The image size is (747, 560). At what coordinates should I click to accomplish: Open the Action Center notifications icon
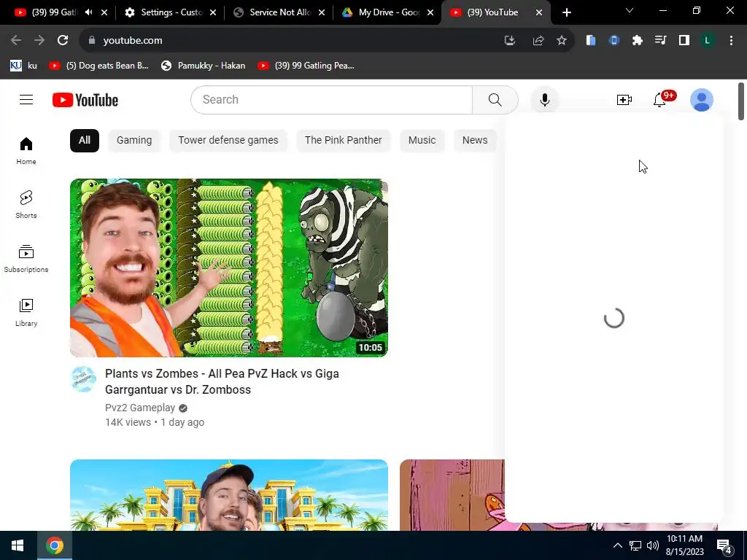pos(724,546)
